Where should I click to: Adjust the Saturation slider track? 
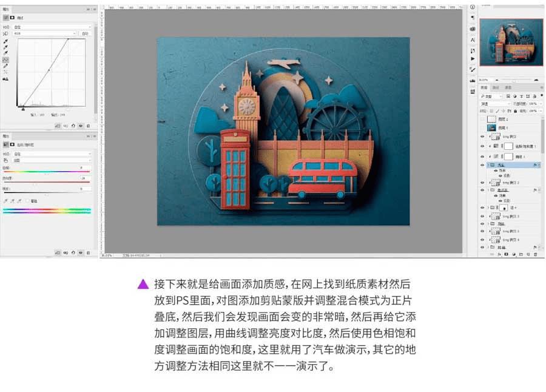[47, 182]
